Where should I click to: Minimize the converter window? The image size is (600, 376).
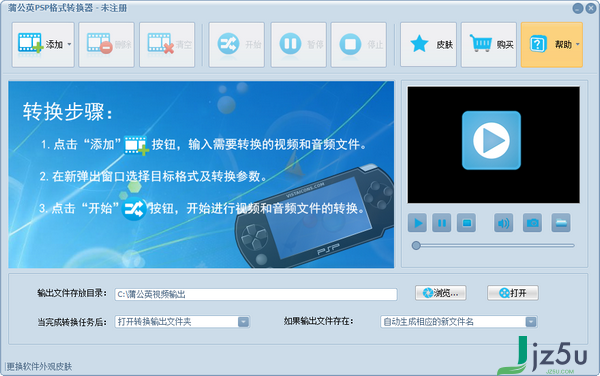(578, 8)
